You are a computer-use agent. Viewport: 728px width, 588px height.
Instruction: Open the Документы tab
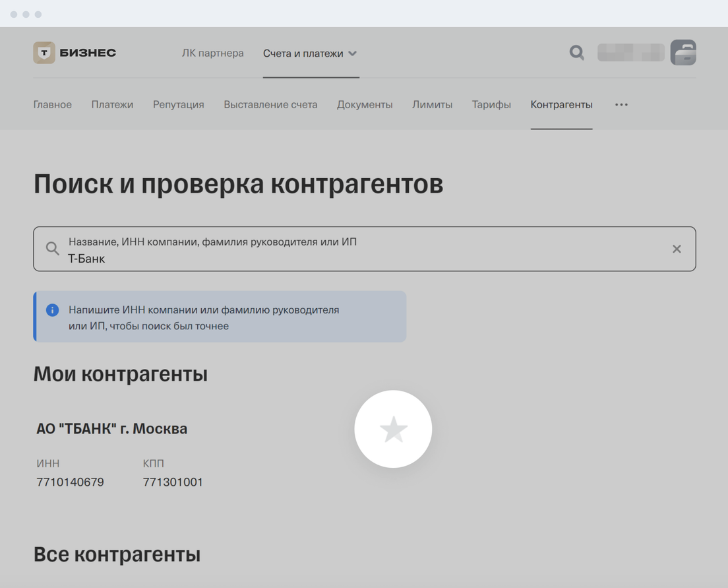click(x=365, y=104)
